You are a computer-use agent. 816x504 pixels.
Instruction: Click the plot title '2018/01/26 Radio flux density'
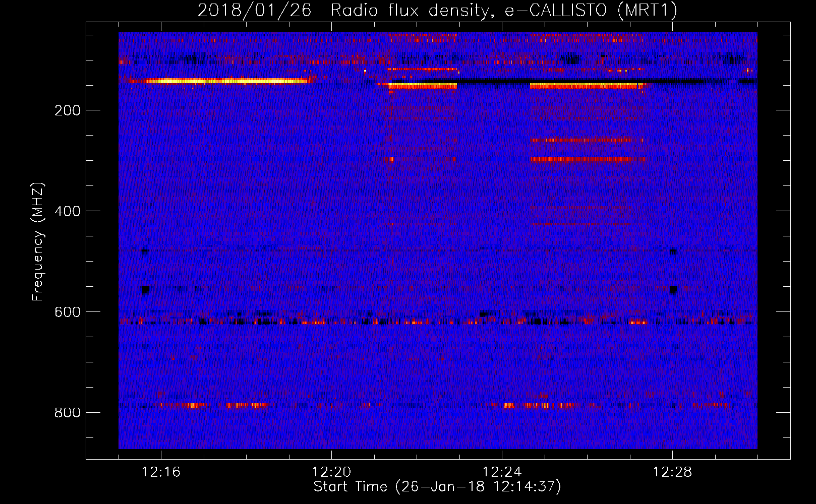[437, 11]
